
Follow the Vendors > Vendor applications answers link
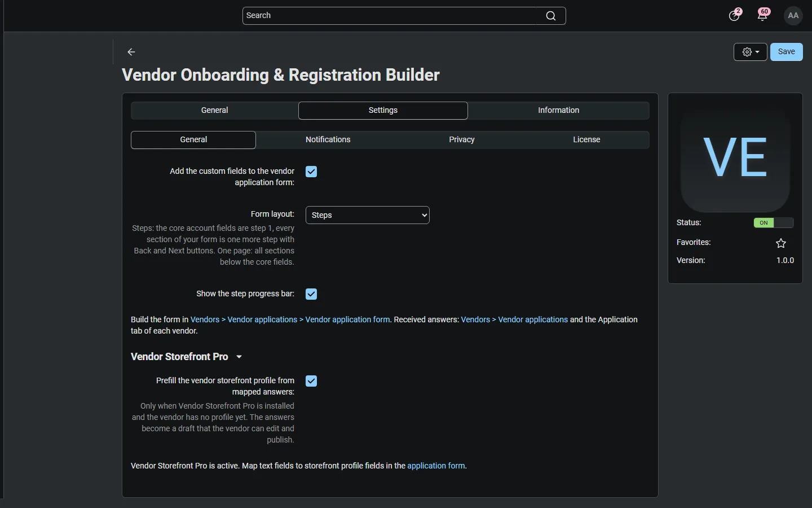tap(514, 319)
